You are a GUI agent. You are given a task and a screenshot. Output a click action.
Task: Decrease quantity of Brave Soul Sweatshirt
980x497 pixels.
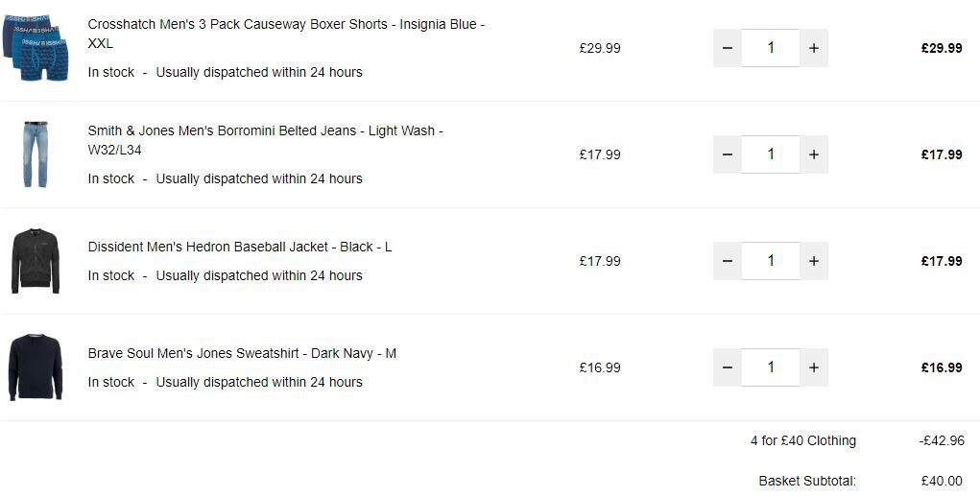click(x=727, y=367)
